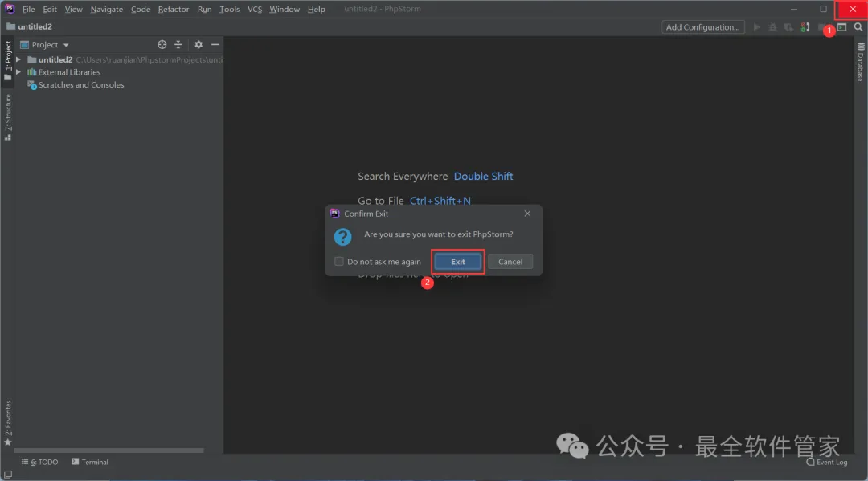
Task: Toggle the 1: Project side tab
Action: (x=8, y=60)
